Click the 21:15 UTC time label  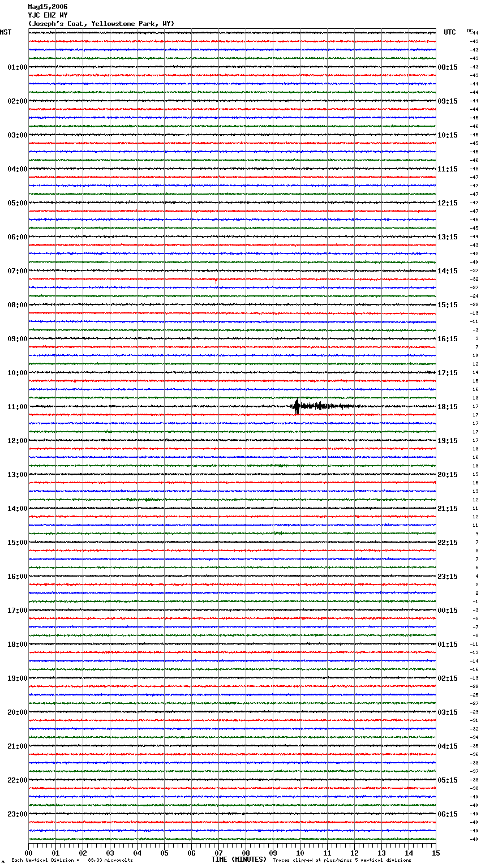click(448, 509)
